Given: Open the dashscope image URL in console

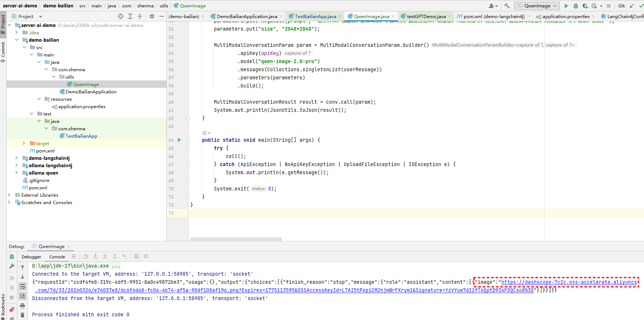Looking at the screenshot, I should (568, 282).
